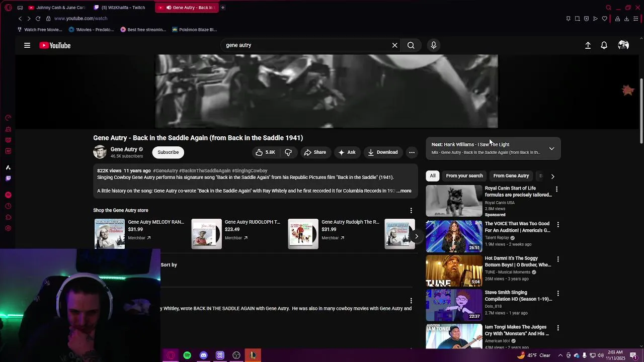The width and height of the screenshot is (644, 362).
Task: Show hidden system tray icons
Action: [560, 355]
